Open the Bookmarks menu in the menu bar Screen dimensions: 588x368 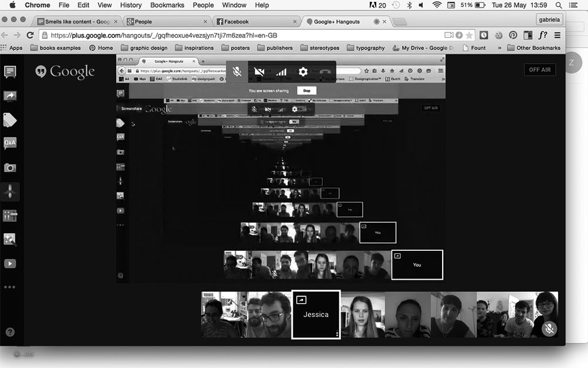pos(166,5)
